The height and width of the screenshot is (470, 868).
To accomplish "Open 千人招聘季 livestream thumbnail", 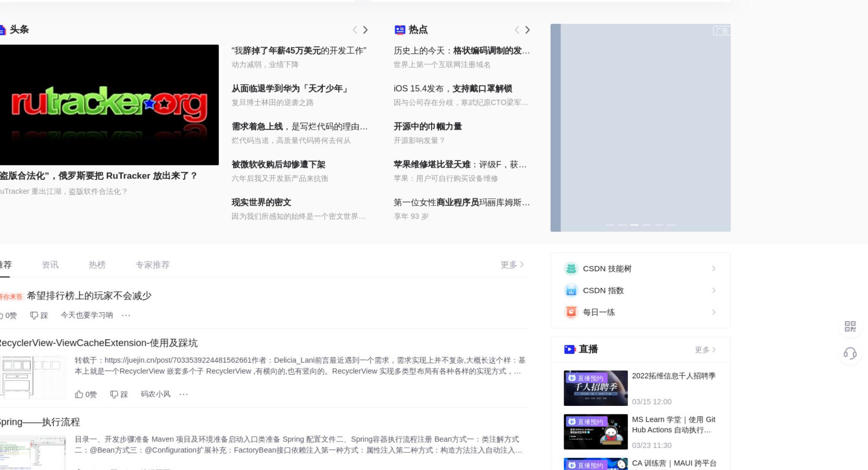I will click(x=596, y=388).
